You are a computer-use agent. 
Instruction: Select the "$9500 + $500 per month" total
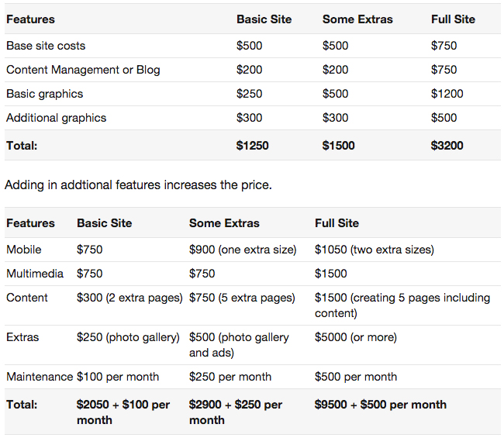coord(381,405)
